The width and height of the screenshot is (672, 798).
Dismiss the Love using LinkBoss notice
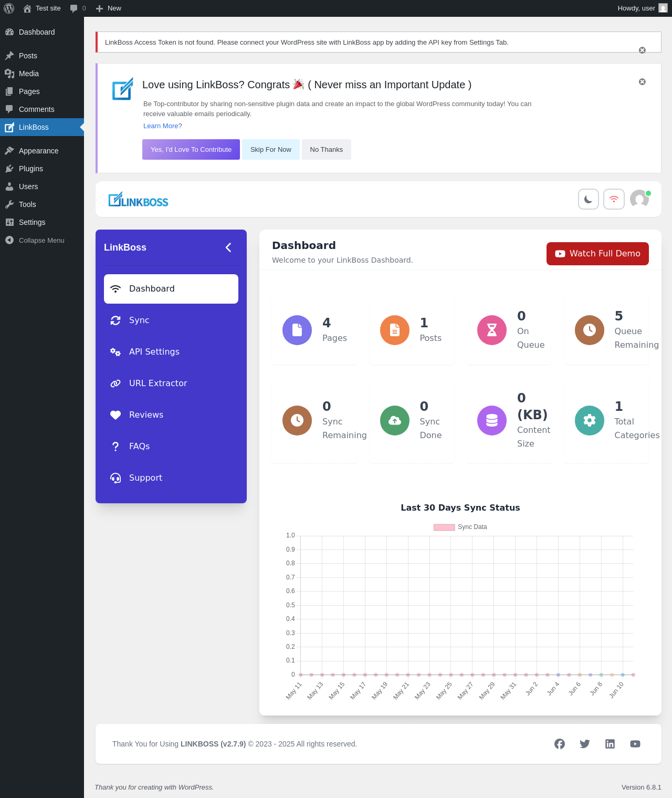pos(642,81)
